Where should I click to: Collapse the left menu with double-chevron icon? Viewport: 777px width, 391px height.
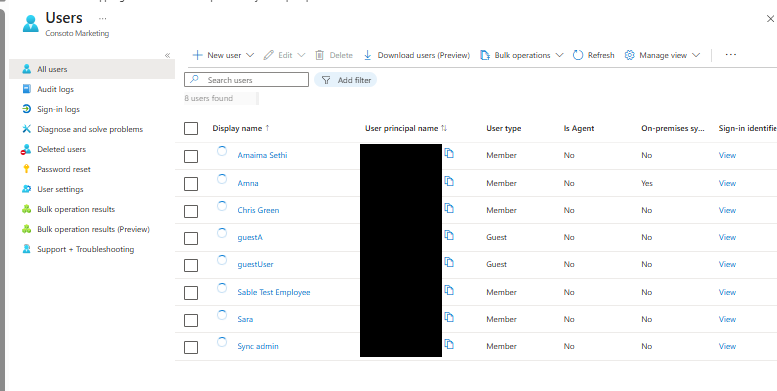click(x=167, y=56)
